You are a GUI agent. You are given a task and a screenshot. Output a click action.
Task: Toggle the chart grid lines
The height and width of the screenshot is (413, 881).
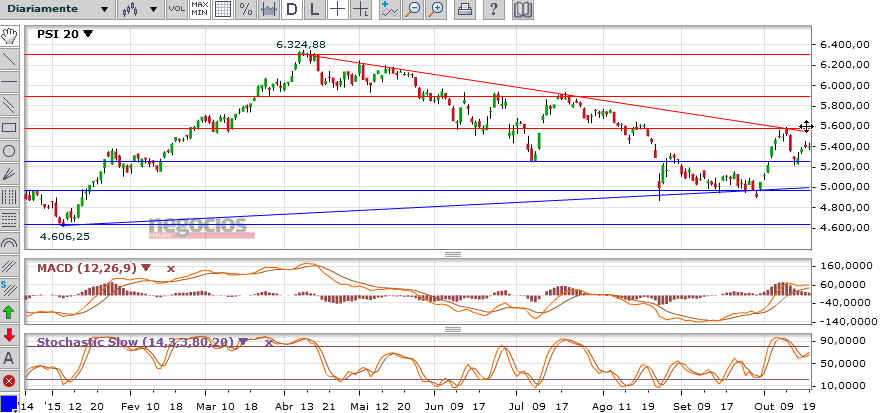click(x=223, y=10)
